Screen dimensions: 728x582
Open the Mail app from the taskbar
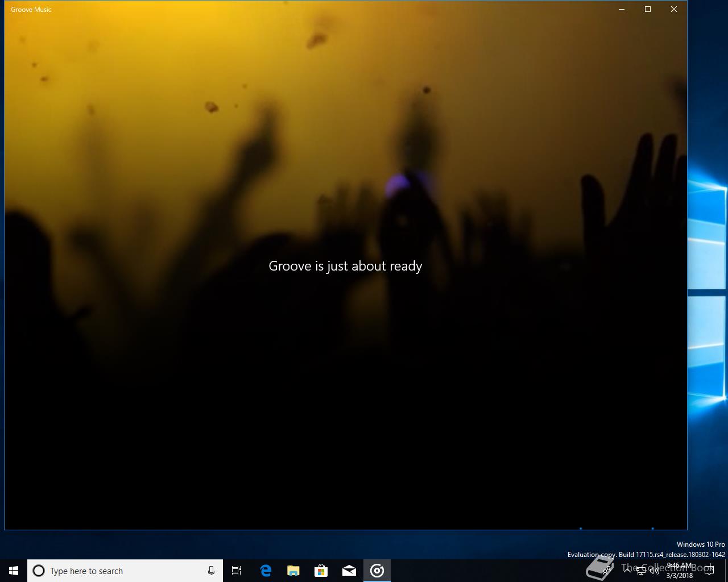point(349,571)
